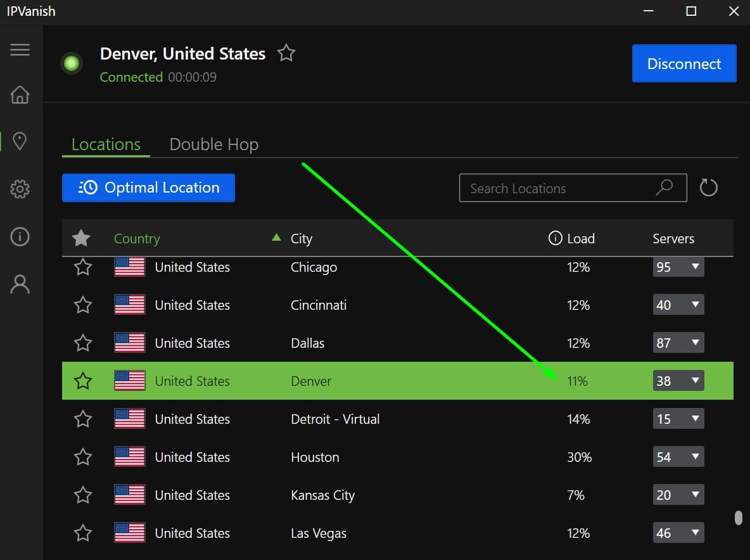Image resolution: width=750 pixels, height=560 pixels.
Task: Sort list by Servers column header
Action: (673, 238)
